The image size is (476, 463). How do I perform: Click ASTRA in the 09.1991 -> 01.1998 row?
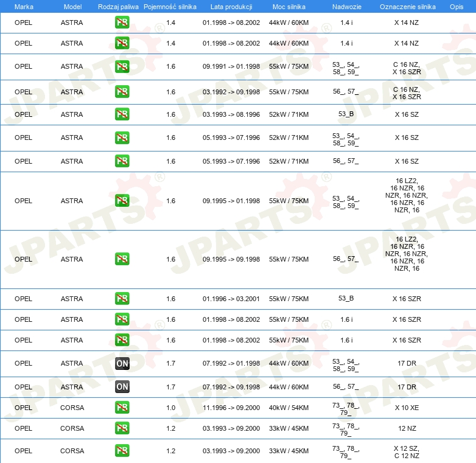pyautogui.click(x=72, y=66)
